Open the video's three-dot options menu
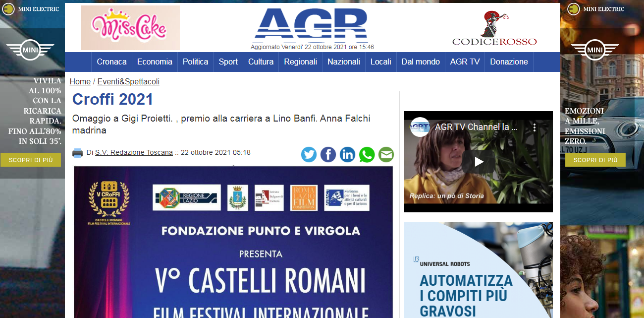Screen dimensions: 644x318 tap(535, 127)
